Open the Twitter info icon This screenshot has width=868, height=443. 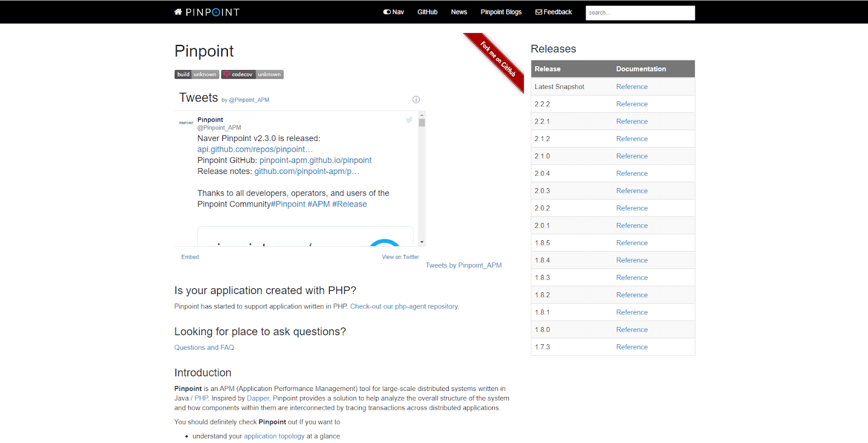[416, 99]
